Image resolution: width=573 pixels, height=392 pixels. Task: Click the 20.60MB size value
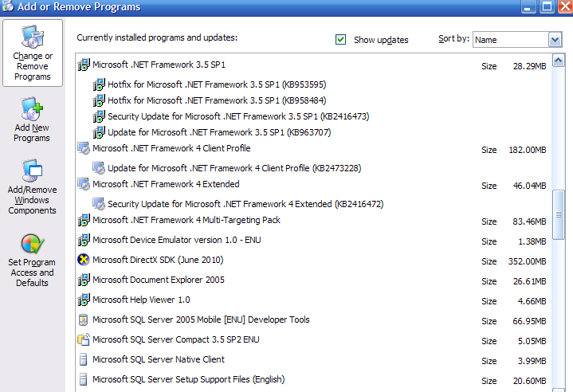pyautogui.click(x=529, y=381)
